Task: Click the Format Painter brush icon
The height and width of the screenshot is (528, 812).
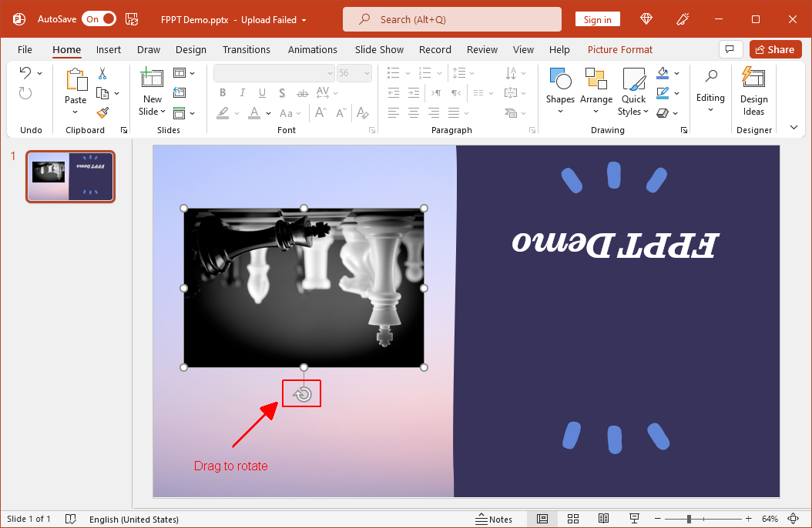Action: click(102, 112)
